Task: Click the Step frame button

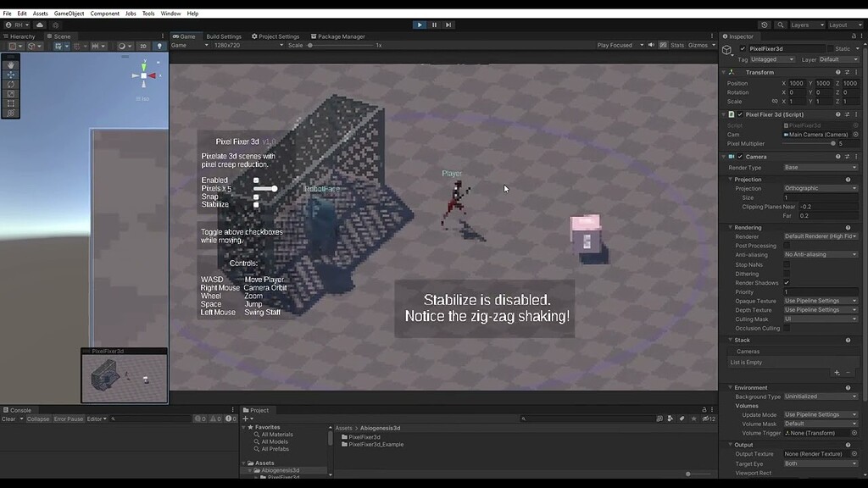Action: 448,25
